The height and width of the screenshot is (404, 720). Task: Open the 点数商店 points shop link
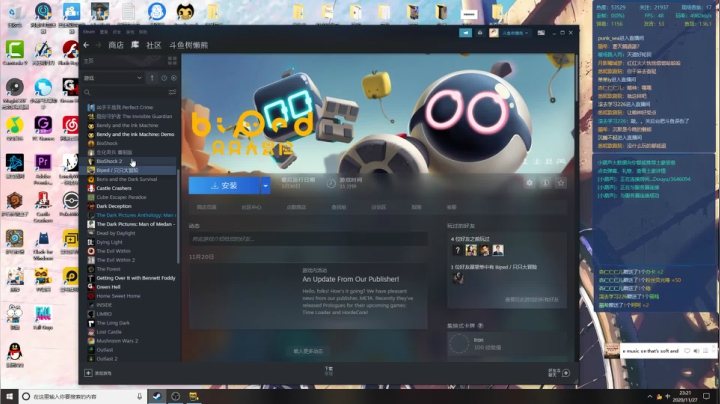[296, 207]
